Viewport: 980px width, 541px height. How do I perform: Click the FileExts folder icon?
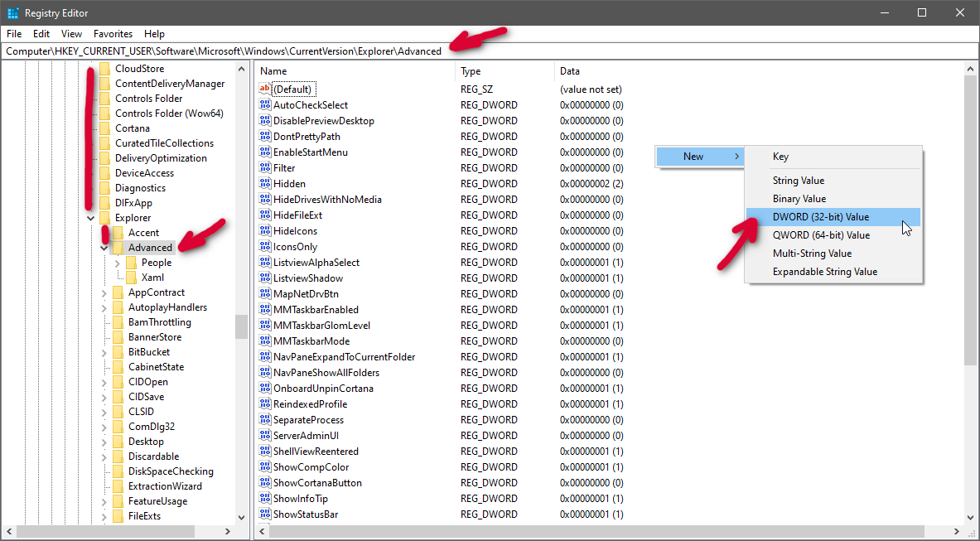click(x=118, y=516)
